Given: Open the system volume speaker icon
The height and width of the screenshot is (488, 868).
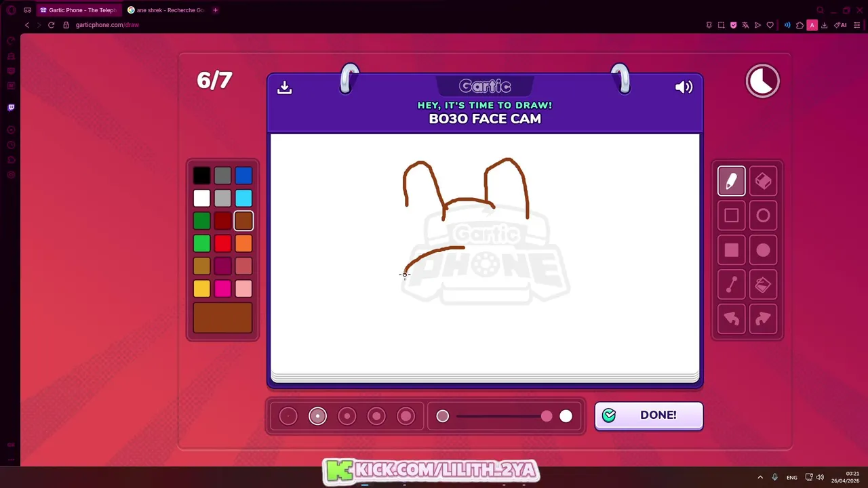Looking at the screenshot, I should 820,477.
